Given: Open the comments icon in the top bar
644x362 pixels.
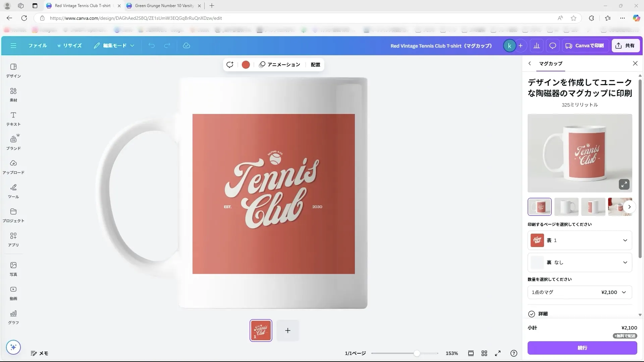Looking at the screenshot, I should [x=552, y=46].
